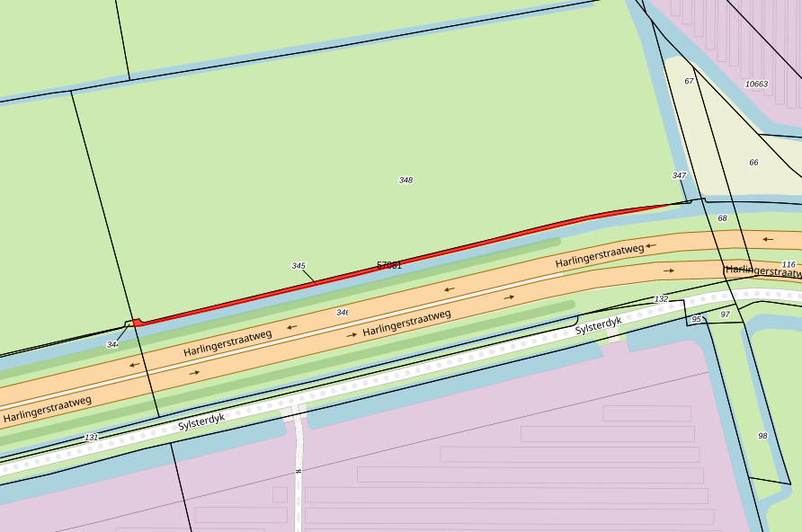Select parcel number 66

pyautogui.click(x=753, y=163)
